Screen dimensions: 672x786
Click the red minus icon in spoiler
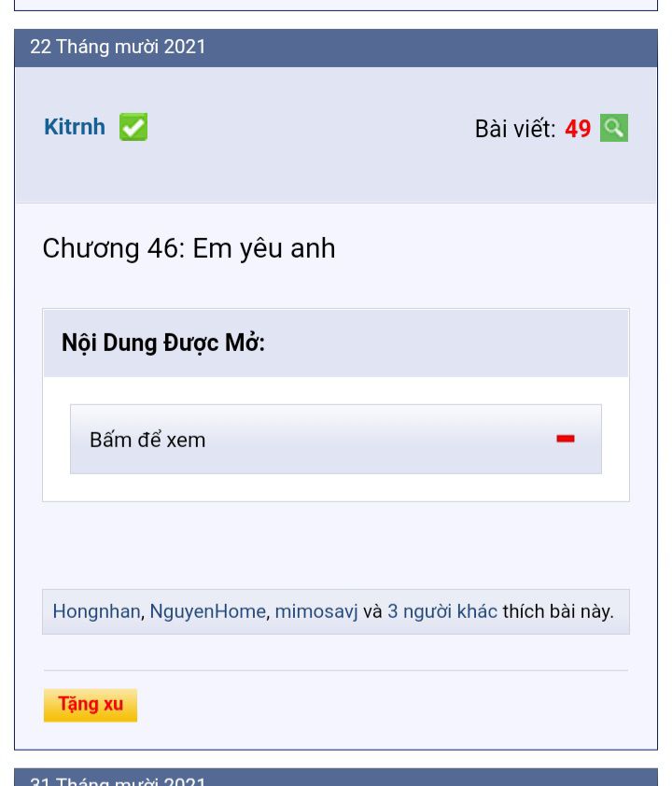point(566,439)
